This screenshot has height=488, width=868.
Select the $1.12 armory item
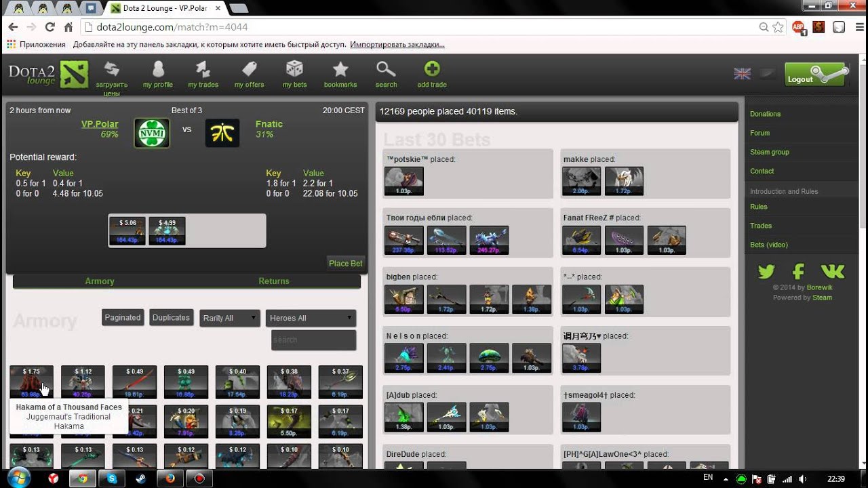(83, 382)
